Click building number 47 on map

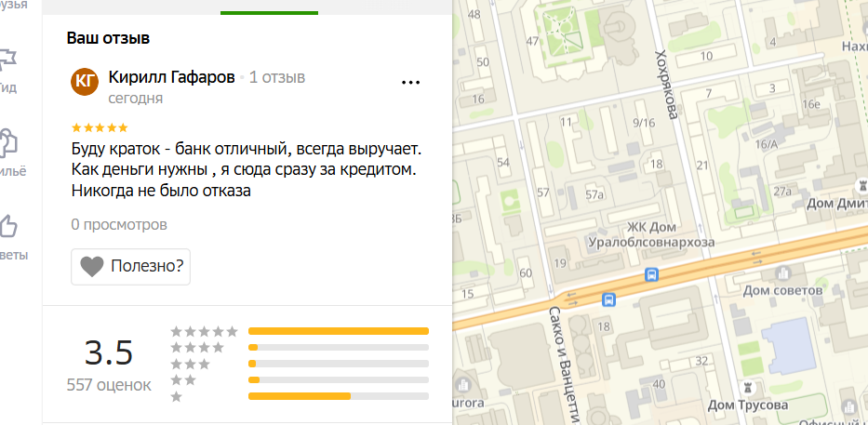click(532, 41)
